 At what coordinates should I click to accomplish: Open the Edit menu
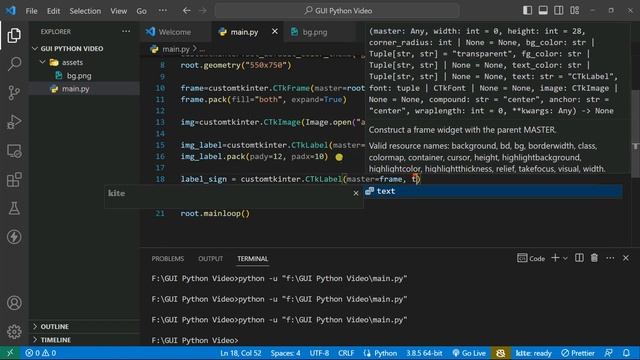(x=53, y=11)
